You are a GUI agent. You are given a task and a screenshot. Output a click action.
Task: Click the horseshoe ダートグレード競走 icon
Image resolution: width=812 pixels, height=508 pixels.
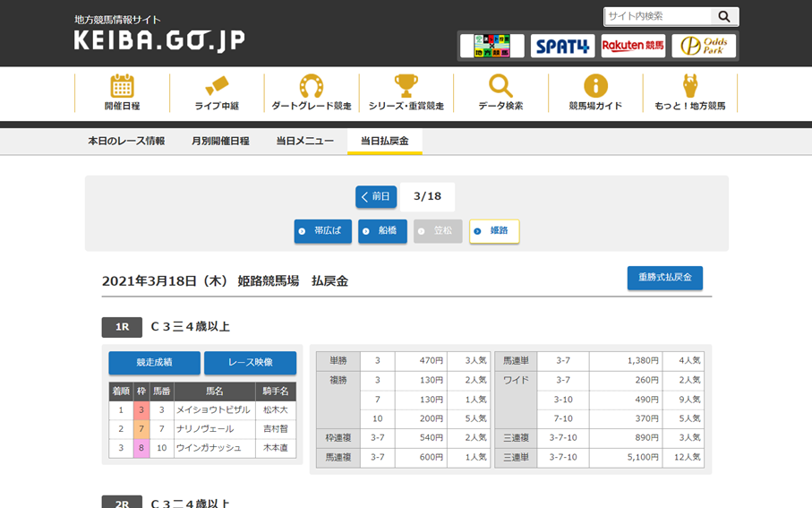(312, 87)
